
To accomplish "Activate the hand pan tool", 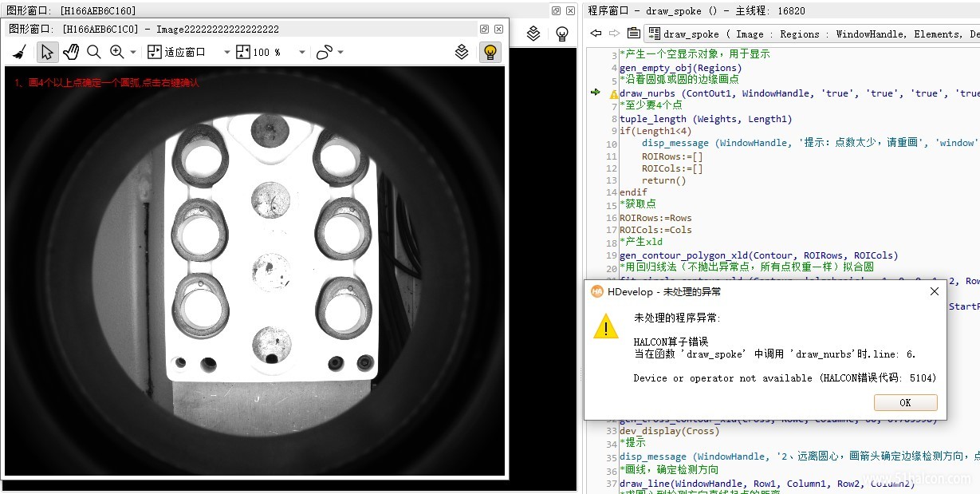I will point(71,52).
